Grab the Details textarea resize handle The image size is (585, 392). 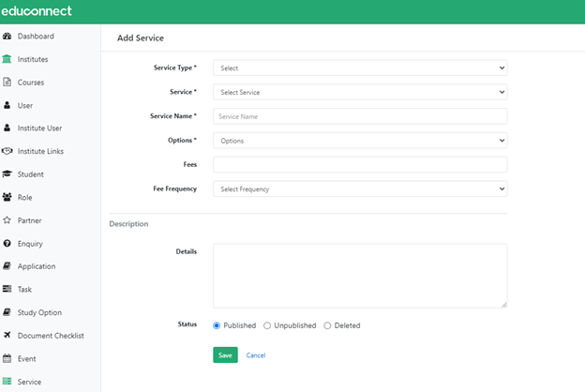pos(504,305)
